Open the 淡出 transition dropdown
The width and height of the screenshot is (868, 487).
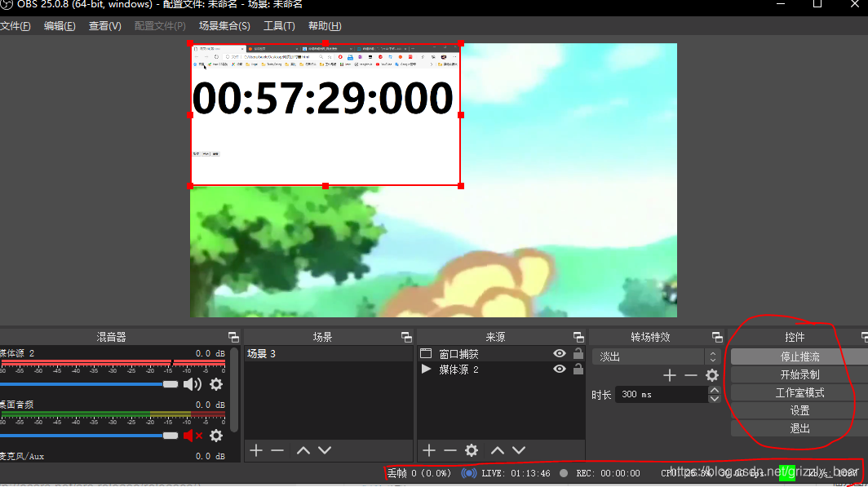tap(656, 357)
